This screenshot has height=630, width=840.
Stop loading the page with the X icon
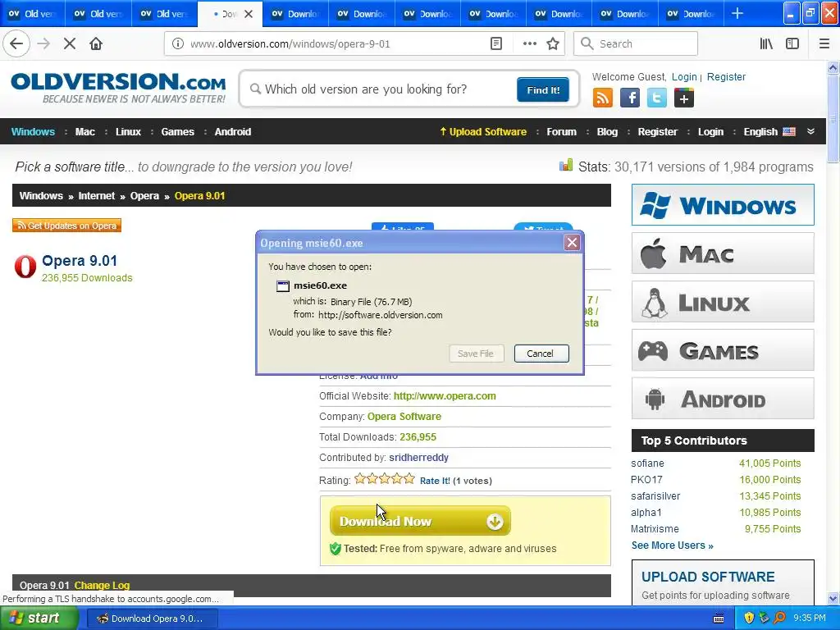70,44
